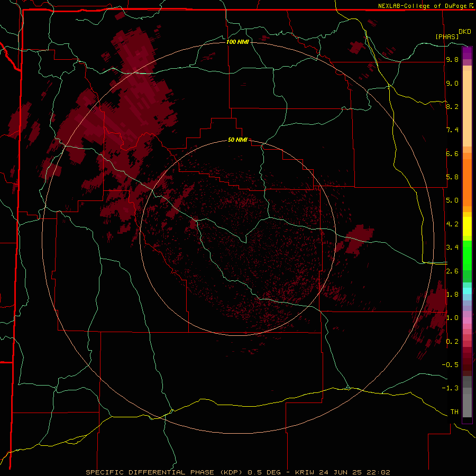Click the 2.6 value on the legend
Viewport: 476px width, 476px height.
452,271
